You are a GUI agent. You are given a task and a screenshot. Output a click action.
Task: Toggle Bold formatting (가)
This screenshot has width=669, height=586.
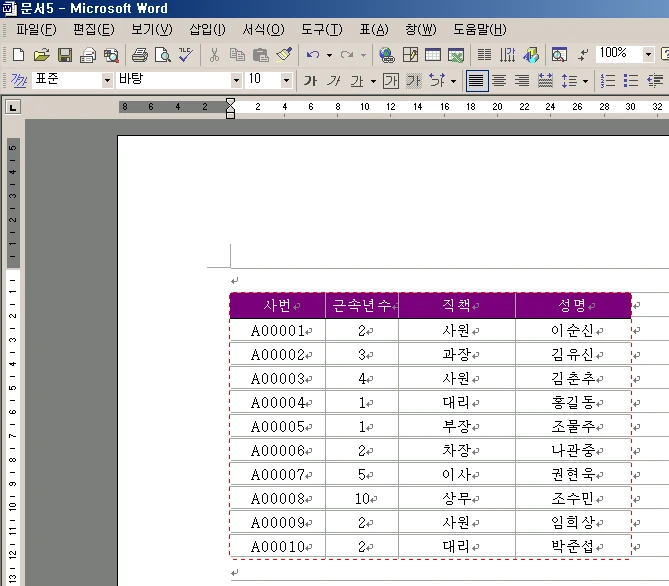coord(310,80)
